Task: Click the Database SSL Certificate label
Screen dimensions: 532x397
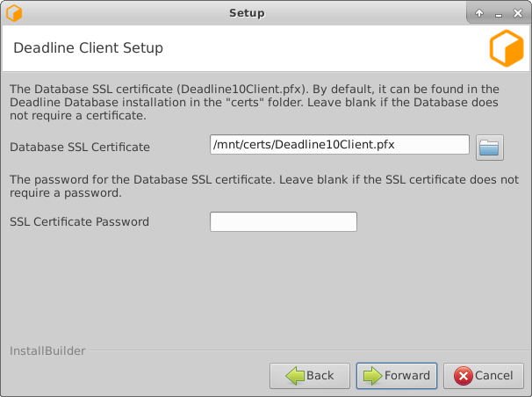Action: coord(80,147)
